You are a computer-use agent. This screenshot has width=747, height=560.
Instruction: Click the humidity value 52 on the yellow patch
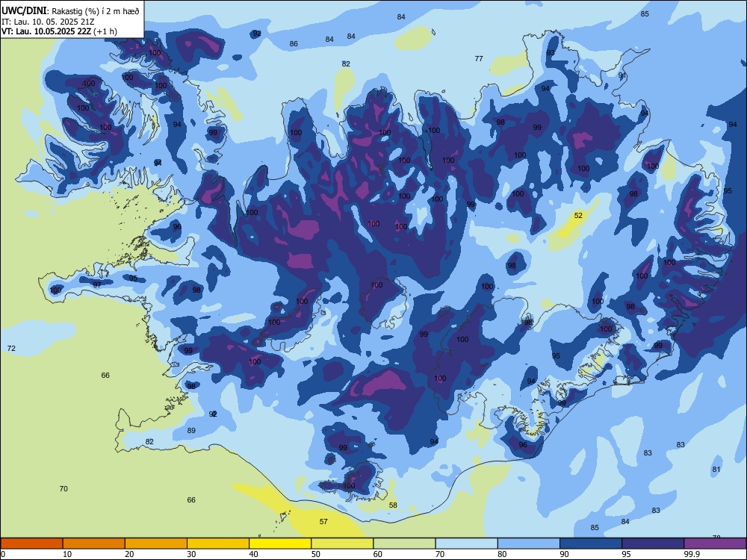click(578, 215)
